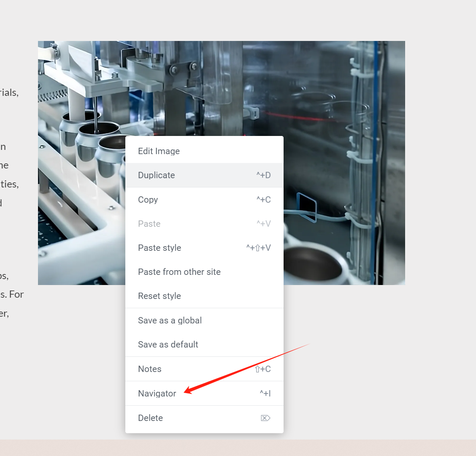Select Duplicate in the context menu

pos(204,175)
